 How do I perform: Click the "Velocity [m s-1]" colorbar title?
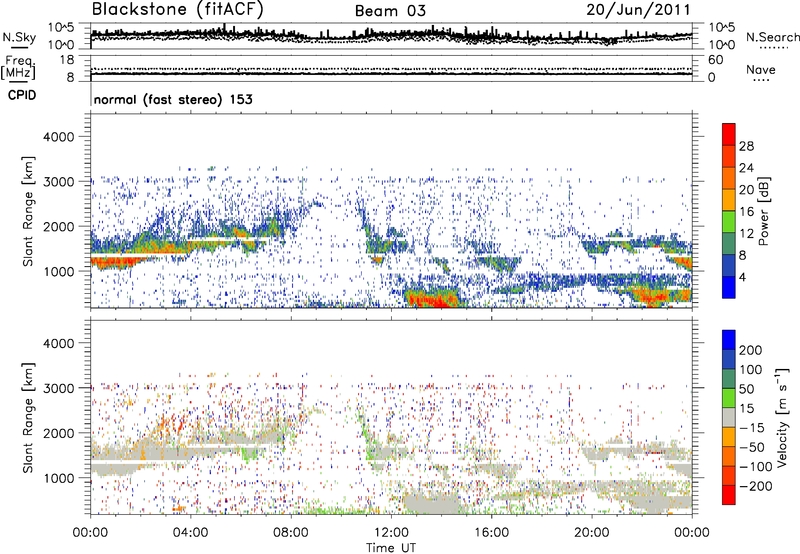pos(782,417)
